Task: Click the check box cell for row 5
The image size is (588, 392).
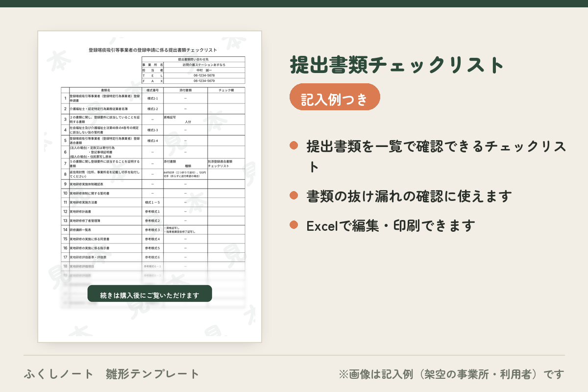Action: click(x=226, y=141)
